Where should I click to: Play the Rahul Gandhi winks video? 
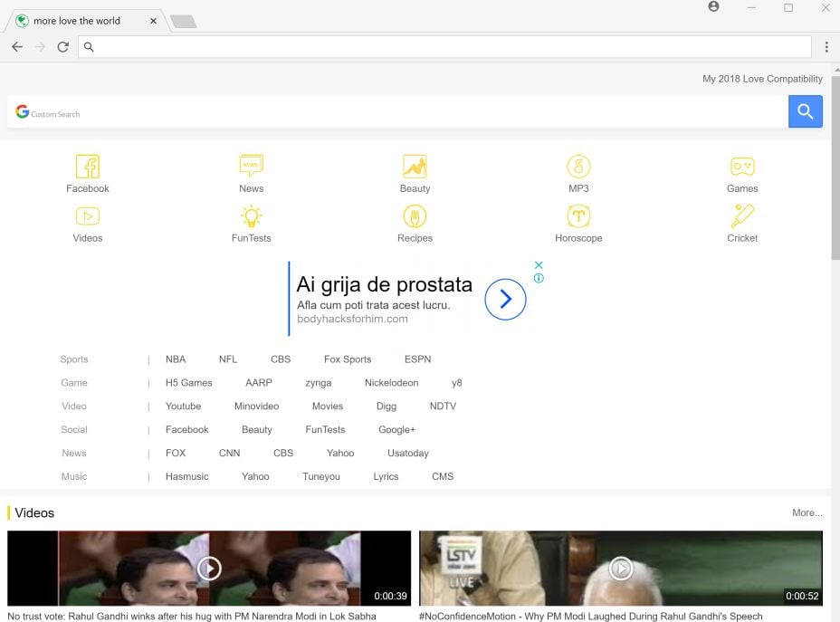click(209, 568)
